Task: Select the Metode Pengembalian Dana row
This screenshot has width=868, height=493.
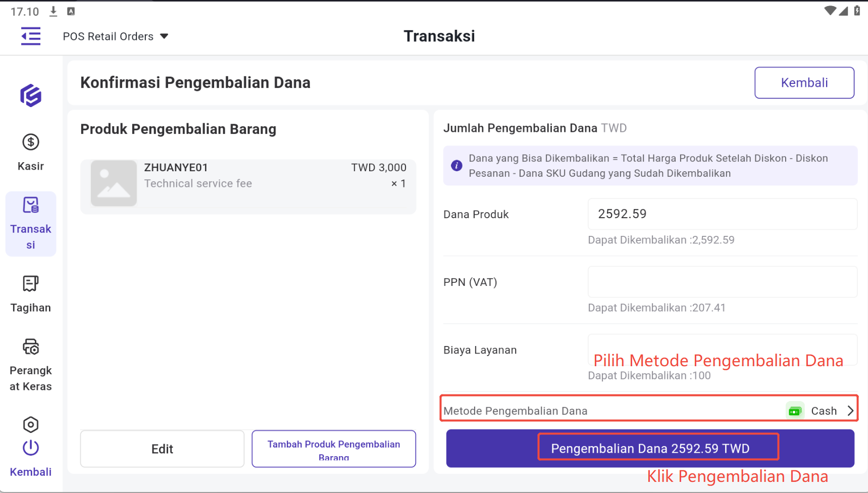Action: (606, 411)
